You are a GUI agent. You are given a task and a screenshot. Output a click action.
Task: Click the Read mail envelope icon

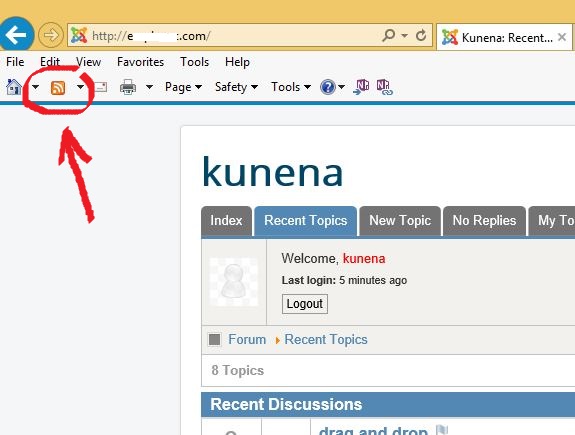tap(100, 87)
